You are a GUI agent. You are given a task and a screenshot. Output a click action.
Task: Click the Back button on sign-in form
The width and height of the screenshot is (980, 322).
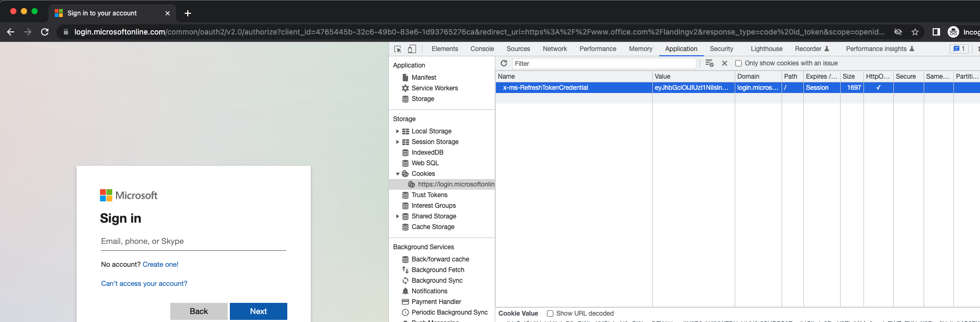[199, 311]
